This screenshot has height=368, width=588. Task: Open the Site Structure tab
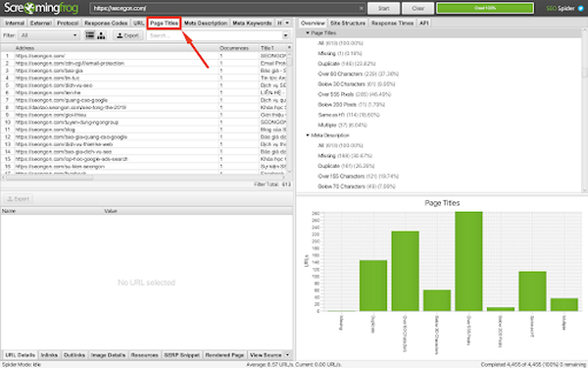point(348,23)
